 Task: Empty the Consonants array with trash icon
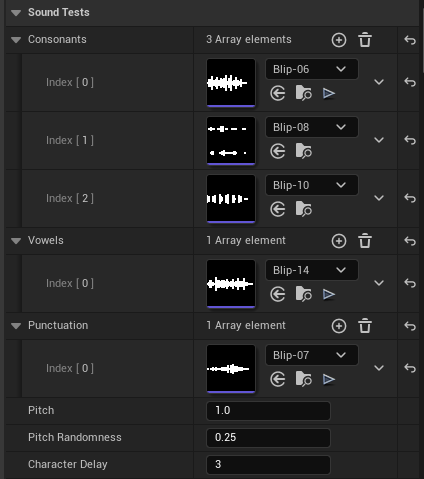coord(365,40)
